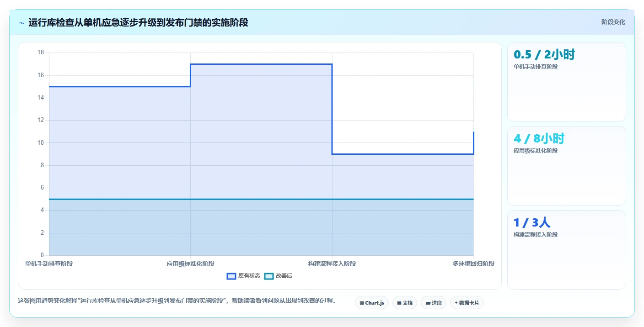Click the chart title heading text
The image size is (644, 327).
pyautogui.click(x=138, y=22)
